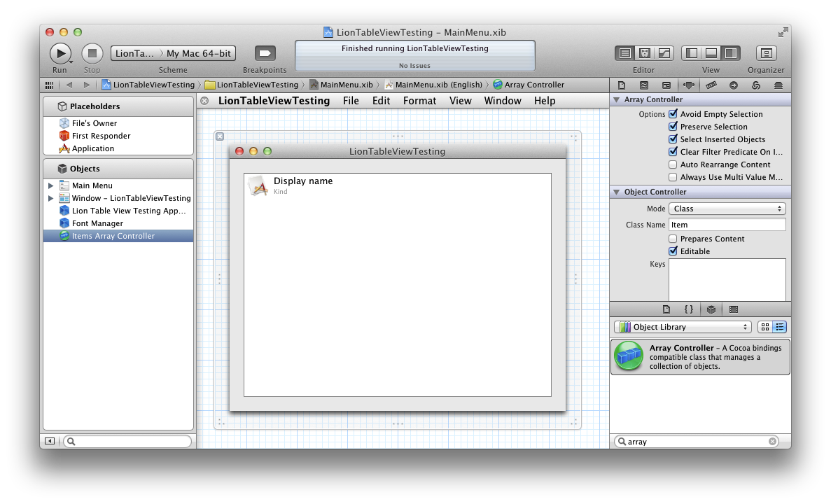Go forward in editor history

[86, 85]
